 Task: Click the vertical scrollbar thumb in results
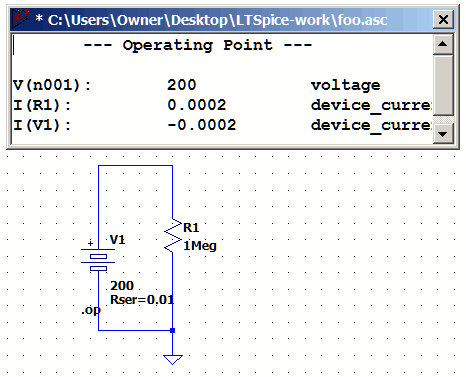pyautogui.click(x=443, y=85)
